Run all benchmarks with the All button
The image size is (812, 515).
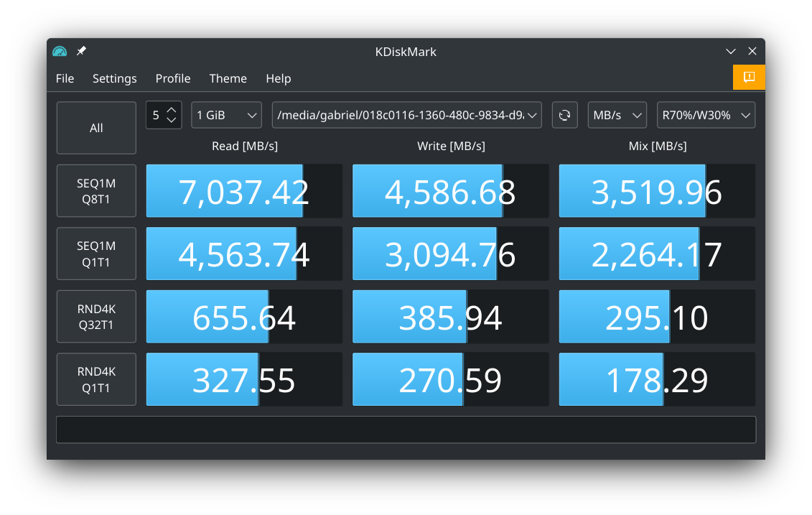pyautogui.click(x=96, y=128)
